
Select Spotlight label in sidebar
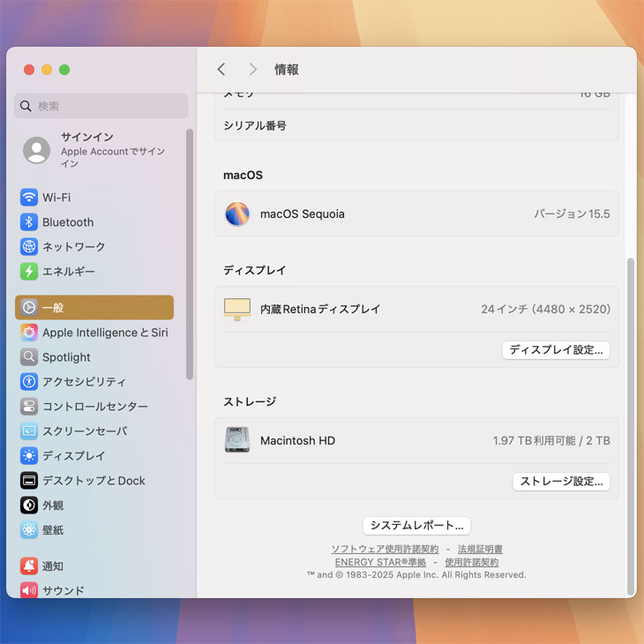pos(66,357)
